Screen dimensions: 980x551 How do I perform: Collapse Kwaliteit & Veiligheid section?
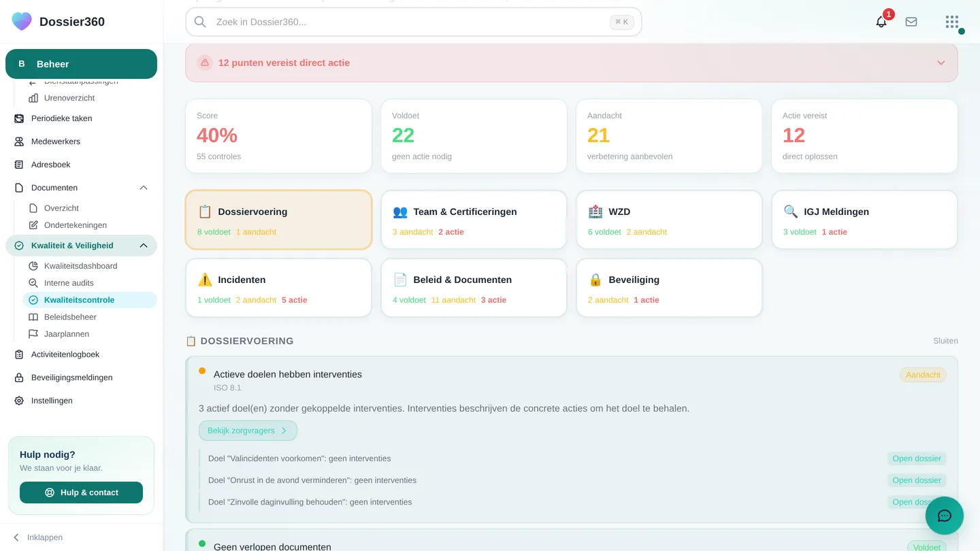pyautogui.click(x=144, y=246)
